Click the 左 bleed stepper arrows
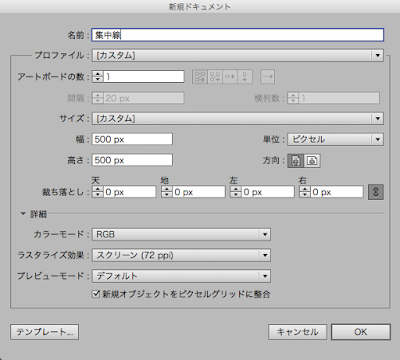400x360 pixels. 236,192
